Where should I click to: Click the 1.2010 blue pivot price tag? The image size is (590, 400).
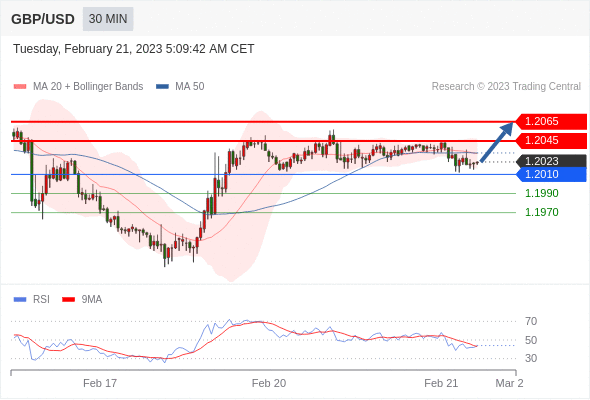click(551, 174)
